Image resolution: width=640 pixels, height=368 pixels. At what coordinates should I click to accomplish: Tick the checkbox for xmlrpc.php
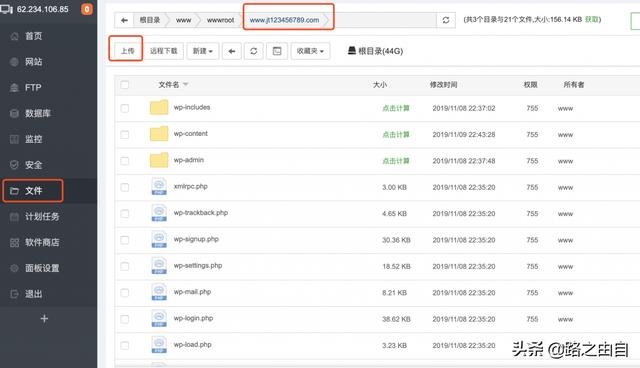[124, 187]
